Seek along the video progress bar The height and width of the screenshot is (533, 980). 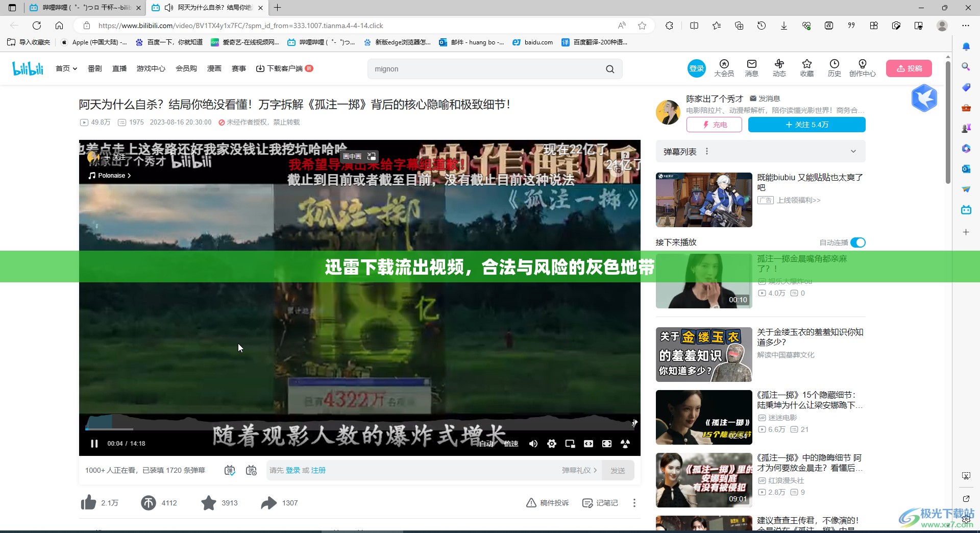tap(359, 429)
